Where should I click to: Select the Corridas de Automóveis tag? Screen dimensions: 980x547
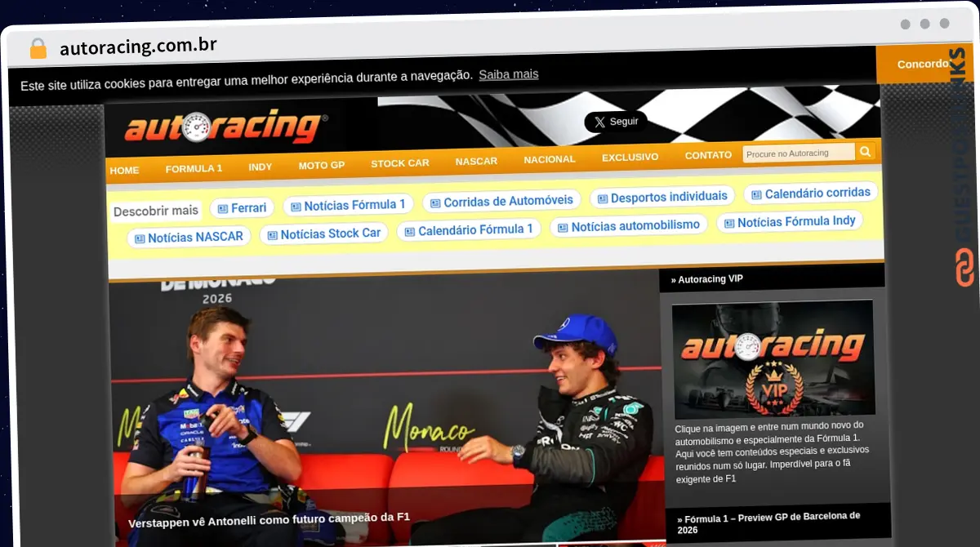pyautogui.click(x=501, y=201)
